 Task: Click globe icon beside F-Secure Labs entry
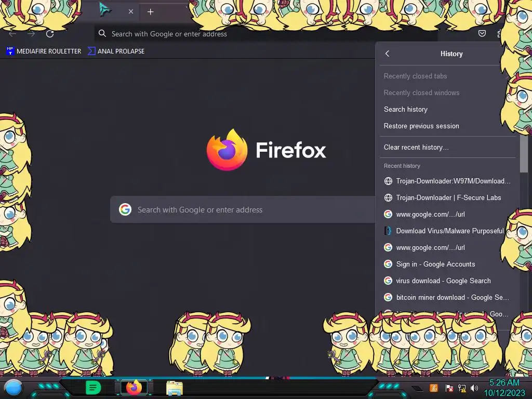[388, 197]
